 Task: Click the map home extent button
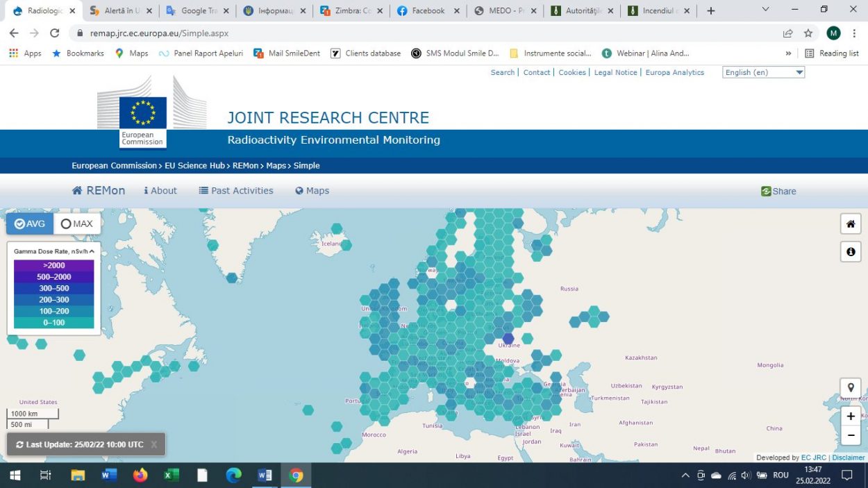click(x=851, y=224)
